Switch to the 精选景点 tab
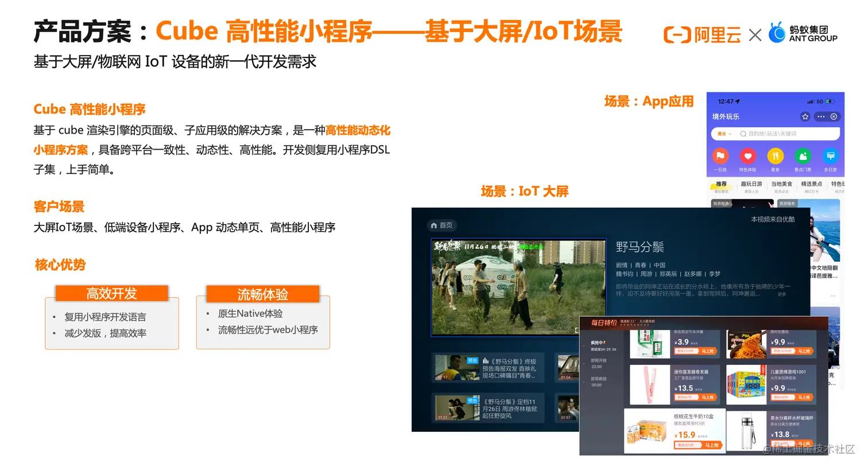868x468 pixels. (x=812, y=184)
